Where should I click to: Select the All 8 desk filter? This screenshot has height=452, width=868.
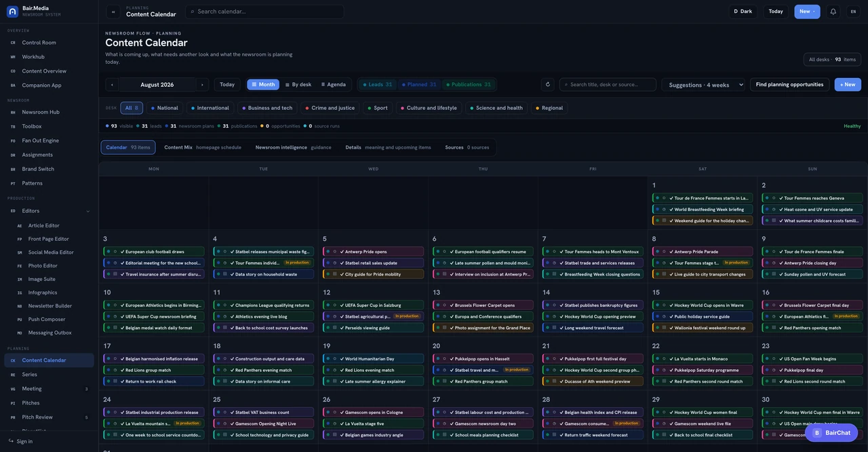pos(132,108)
